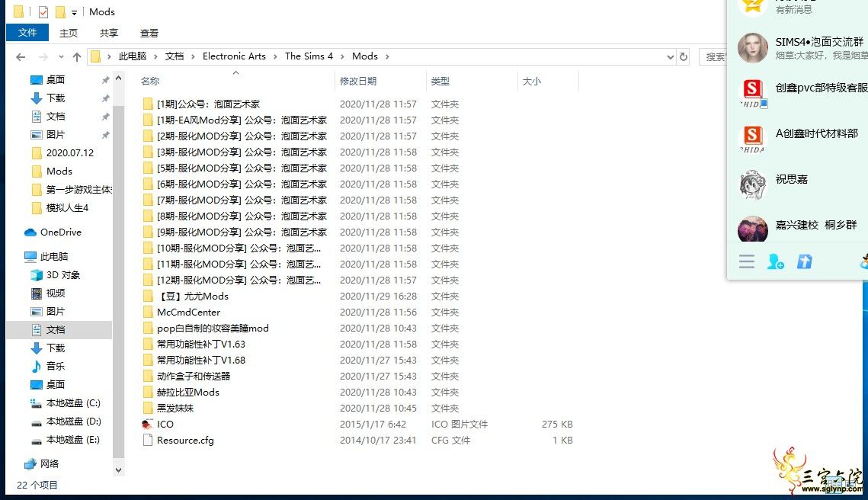Select the 赫拉比亚Mods folder

(187, 393)
